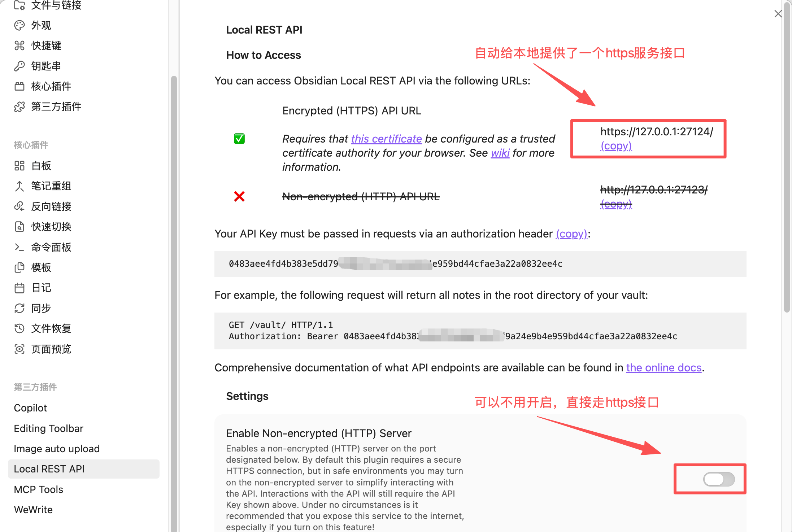The height and width of the screenshot is (532, 792).
Task: Copy the HTTPS API URL
Action: (x=616, y=146)
